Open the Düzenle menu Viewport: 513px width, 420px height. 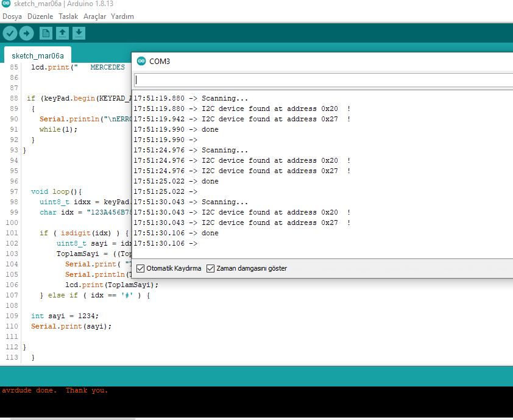pyautogui.click(x=40, y=16)
